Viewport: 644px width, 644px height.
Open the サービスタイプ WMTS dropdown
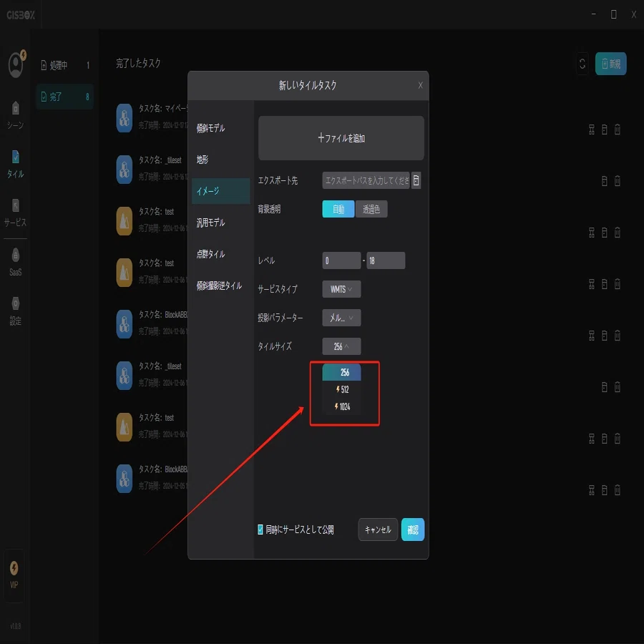tap(341, 289)
